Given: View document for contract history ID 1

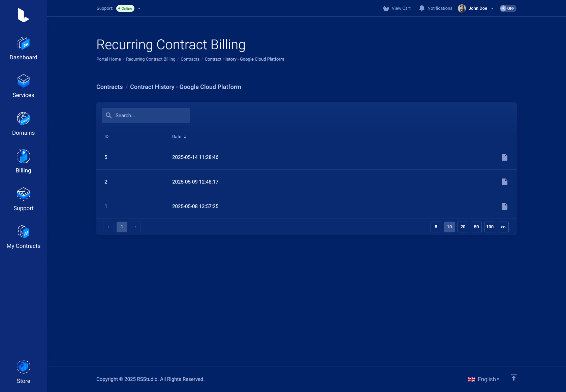Looking at the screenshot, I should pos(505,206).
